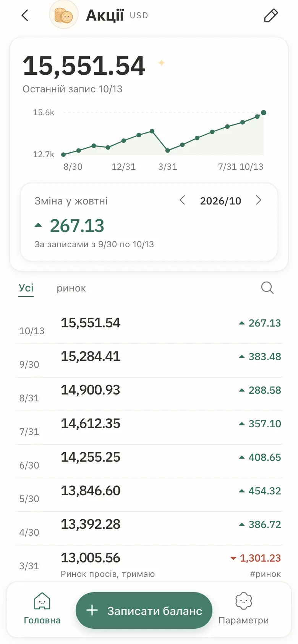This screenshot has height=644, width=298.
Task: Tap the back arrow icon
Action: tap(25, 16)
